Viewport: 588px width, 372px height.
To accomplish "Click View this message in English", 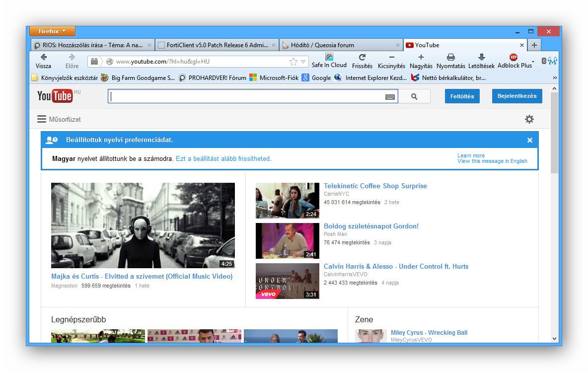I will [492, 161].
